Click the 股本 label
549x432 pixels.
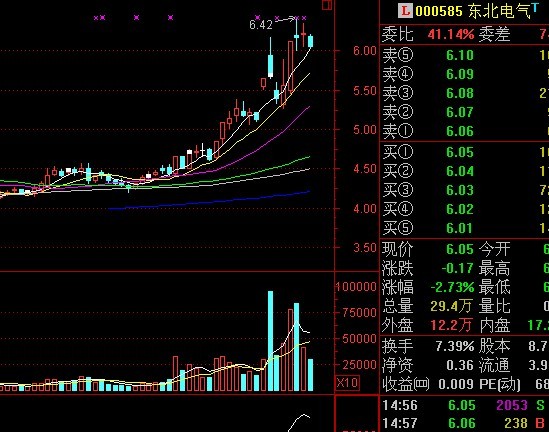pyautogui.click(x=494, y=346)
